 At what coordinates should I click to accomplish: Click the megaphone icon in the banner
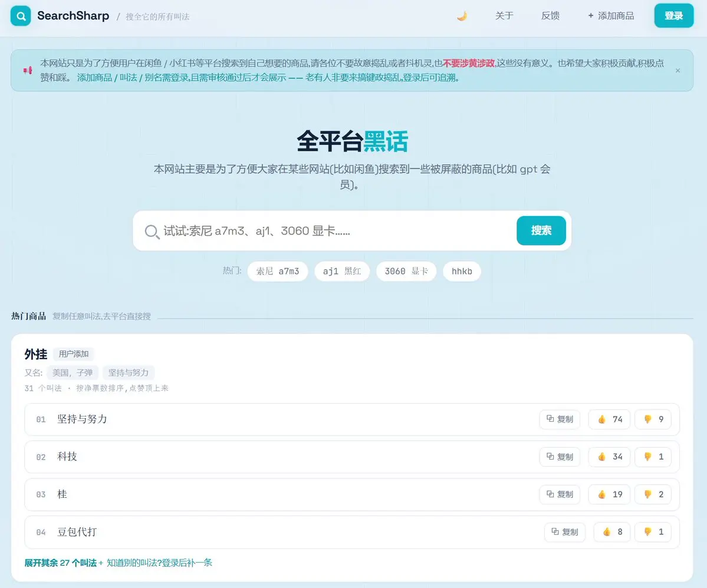28,70
